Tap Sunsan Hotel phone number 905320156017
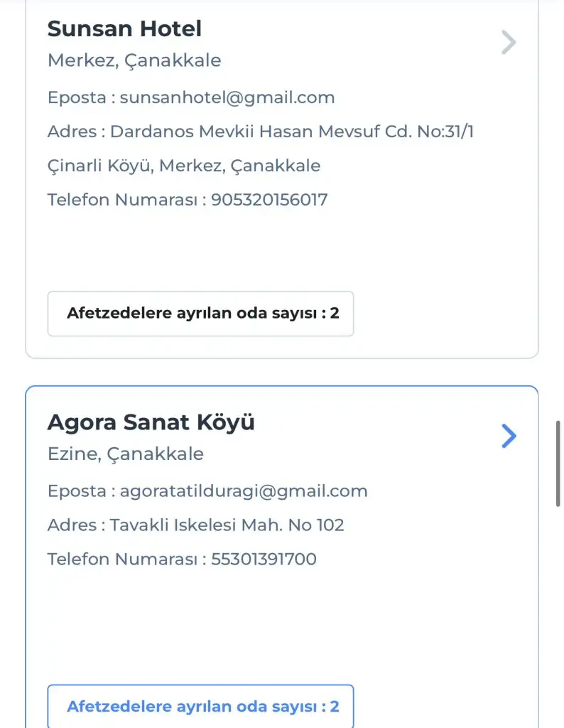The width and height of the screenshot is (564, 728). [x=269, y=200]
